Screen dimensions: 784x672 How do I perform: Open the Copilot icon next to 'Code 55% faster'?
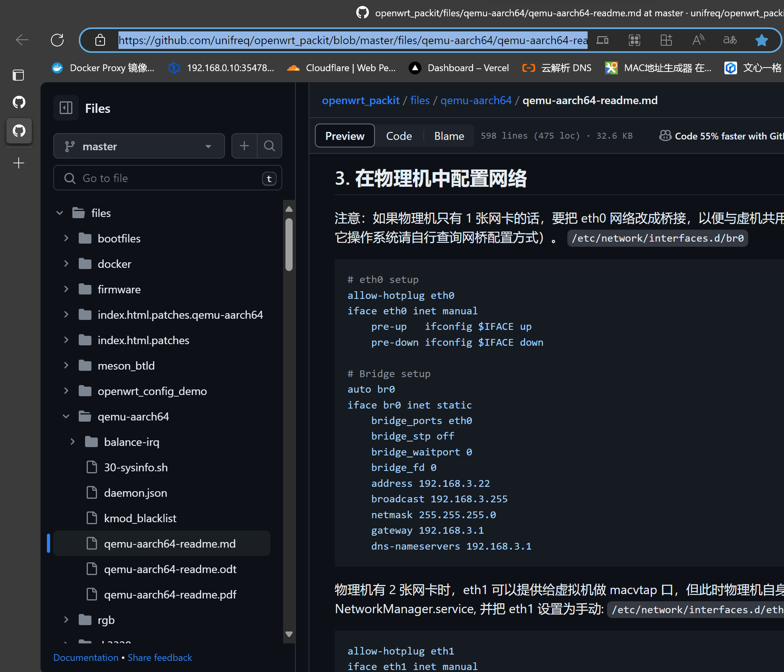point(665,136)
